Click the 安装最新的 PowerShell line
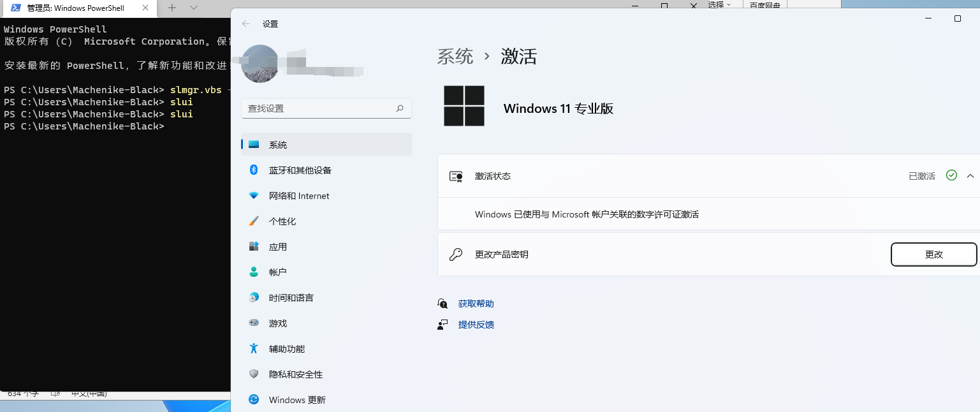The width and height of the screenshot is (980, 412). click(x=117, y=66)
